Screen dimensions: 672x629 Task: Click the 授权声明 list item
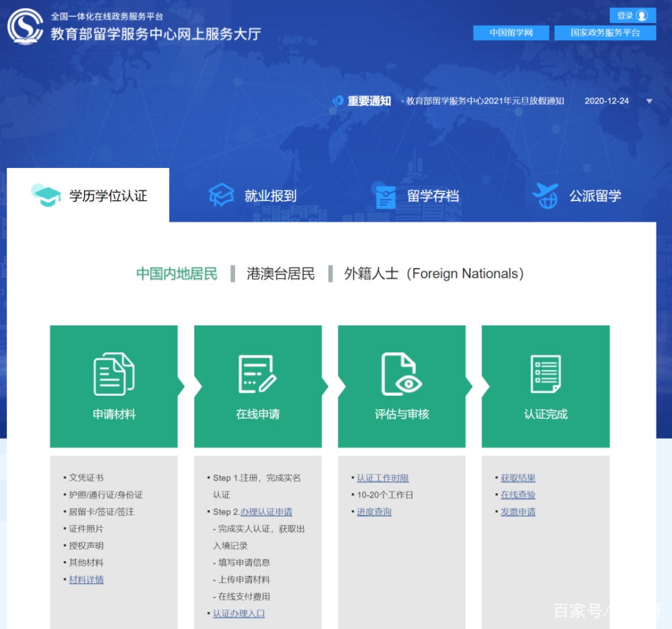86,546
